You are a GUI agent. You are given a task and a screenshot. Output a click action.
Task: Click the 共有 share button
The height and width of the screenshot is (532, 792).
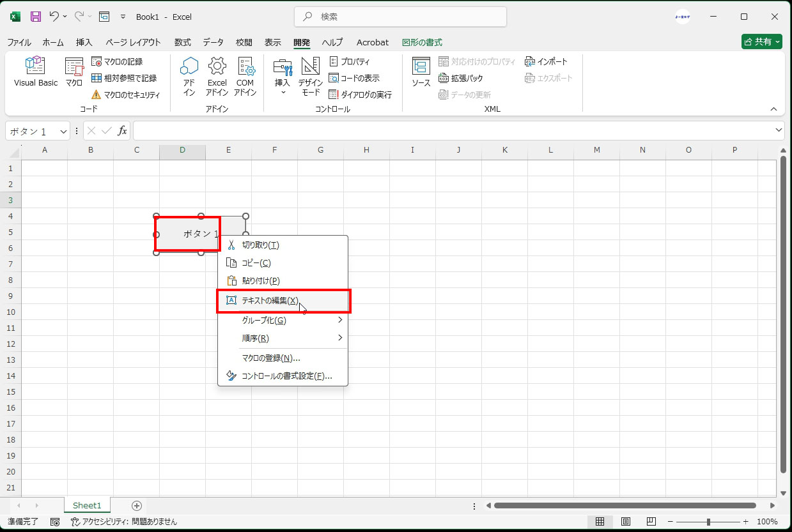click(761, 42)
